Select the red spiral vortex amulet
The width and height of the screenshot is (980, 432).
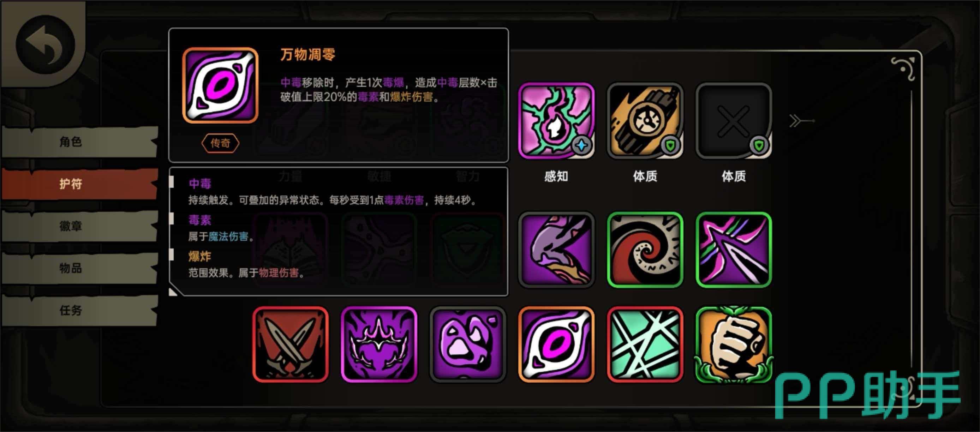(645, 250)
